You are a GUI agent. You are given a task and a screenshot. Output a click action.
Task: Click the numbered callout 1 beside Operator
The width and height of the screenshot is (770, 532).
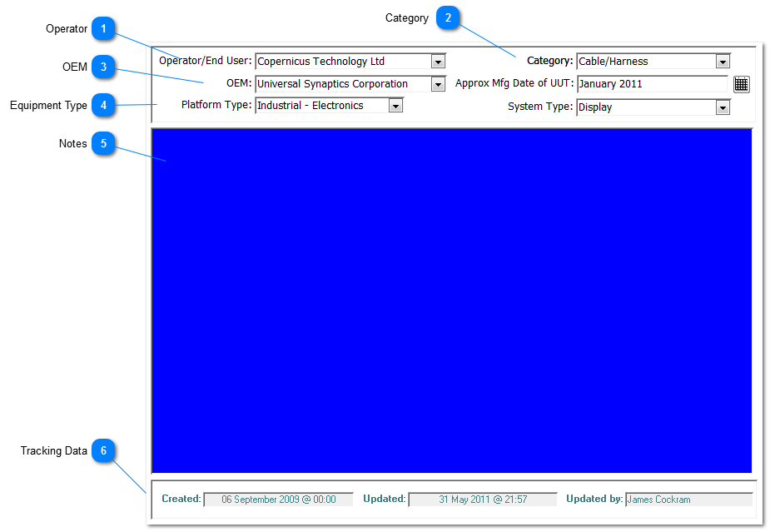tap(103, 29)
